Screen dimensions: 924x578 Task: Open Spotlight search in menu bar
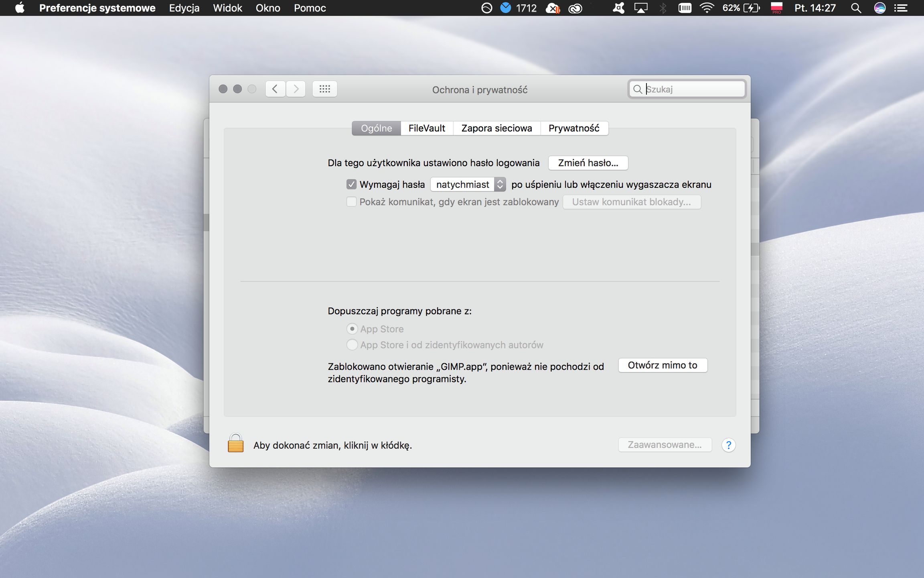tap(856, 8)
